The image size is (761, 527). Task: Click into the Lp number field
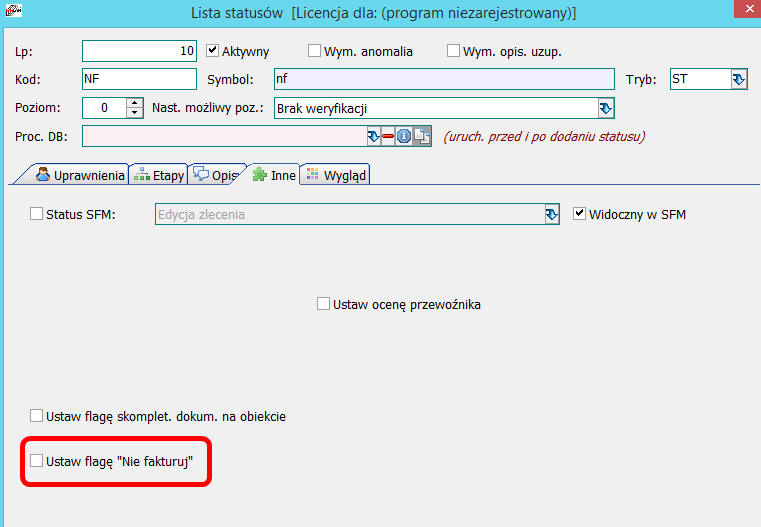(x=139, y=51)
